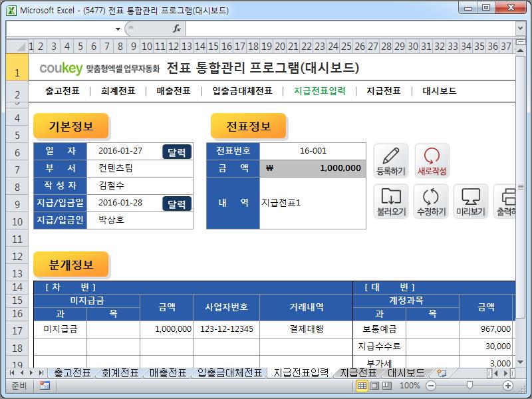Switch to Normal view in status bar
The image size is (532, 399).
point(362,386)
